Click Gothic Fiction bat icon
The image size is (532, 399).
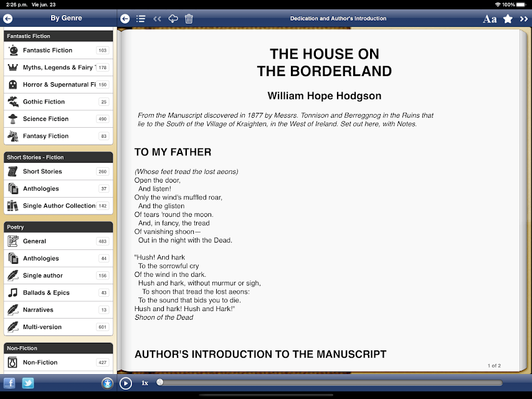pos(13,102)
